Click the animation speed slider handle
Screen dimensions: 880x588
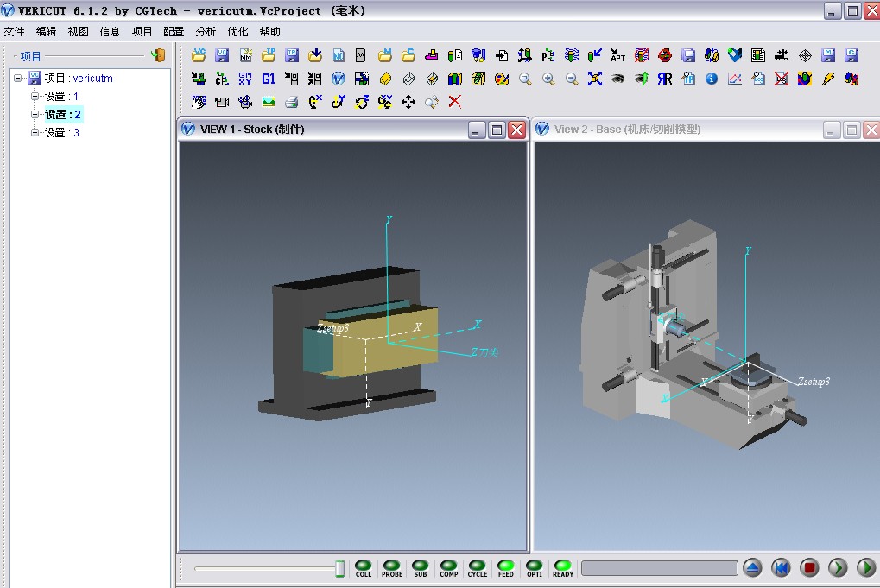click(339, 568)
